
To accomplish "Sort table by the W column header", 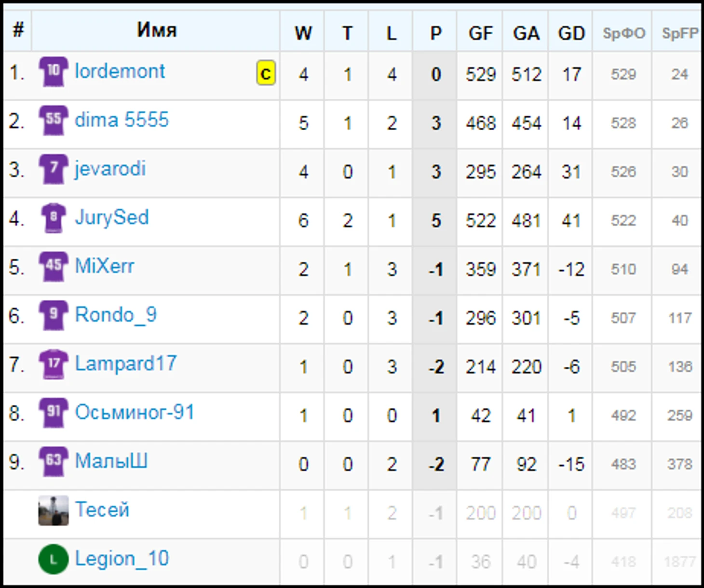I will click(303, 33).
